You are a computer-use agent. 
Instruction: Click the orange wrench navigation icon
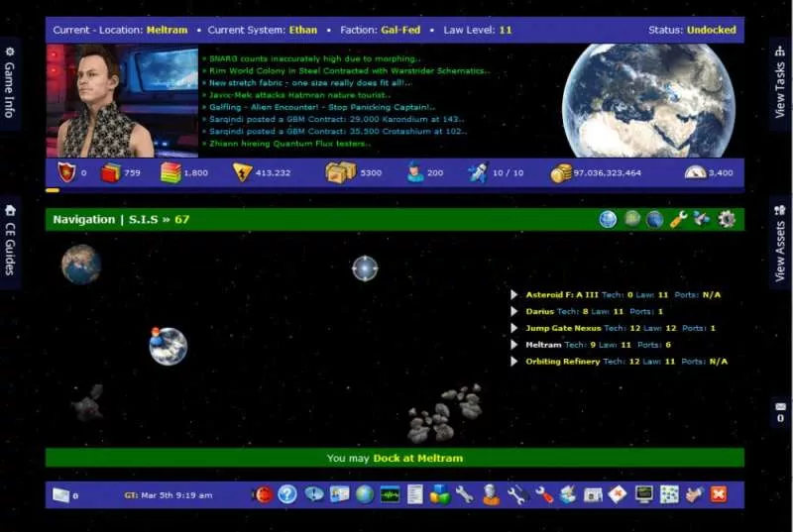tap(679, 219)
